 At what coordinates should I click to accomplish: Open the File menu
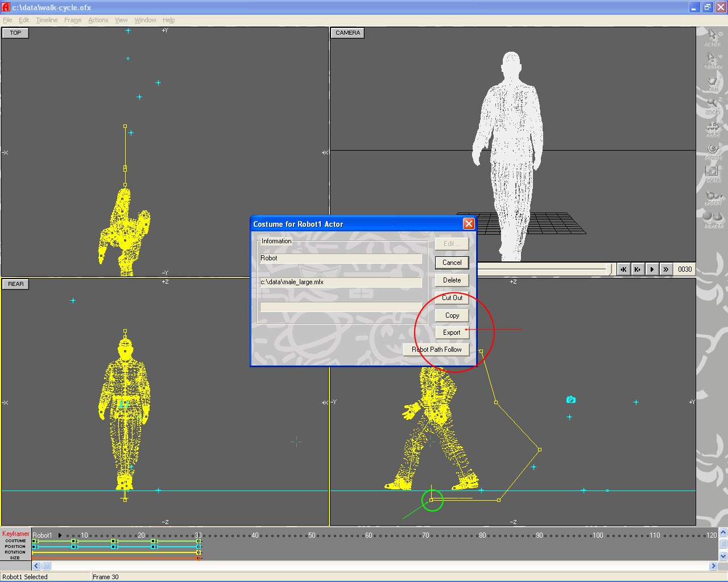[7, 20]
